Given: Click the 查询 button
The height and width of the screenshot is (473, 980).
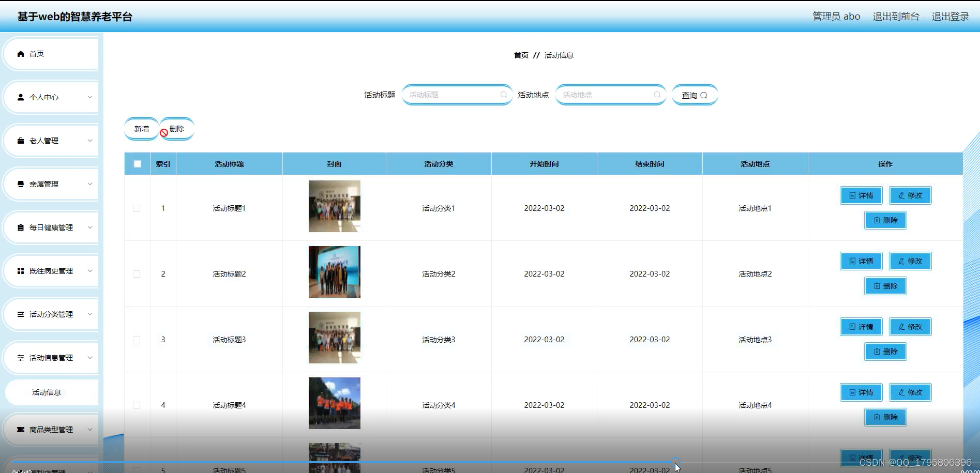Looking at the screenshot, I should point(695,95).
